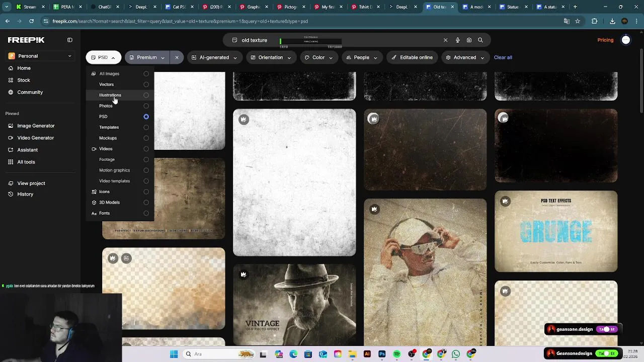Open user profile avatar
The width and height of the screenshot is (644, 362).
[x=626, y=40]
